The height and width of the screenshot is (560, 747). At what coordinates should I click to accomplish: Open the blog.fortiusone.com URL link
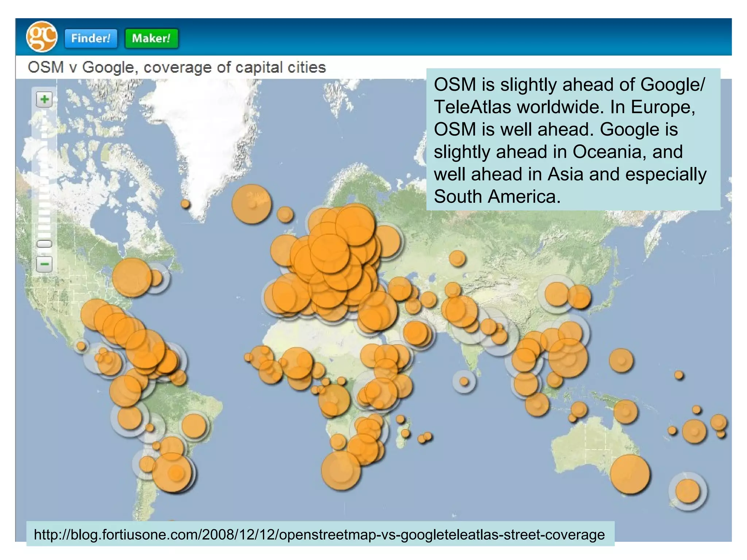pyautogui.click(x=320, y=534)
